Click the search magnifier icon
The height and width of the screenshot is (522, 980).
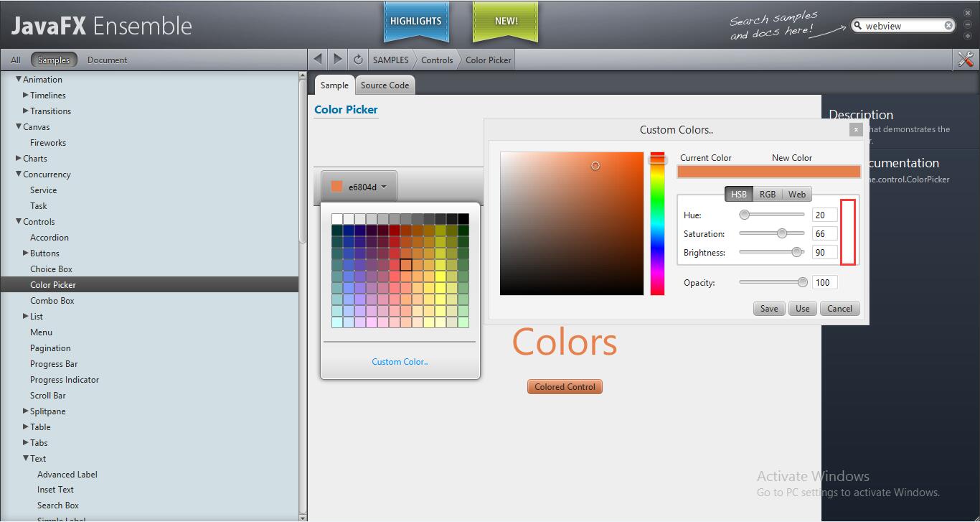click(857, 26)
